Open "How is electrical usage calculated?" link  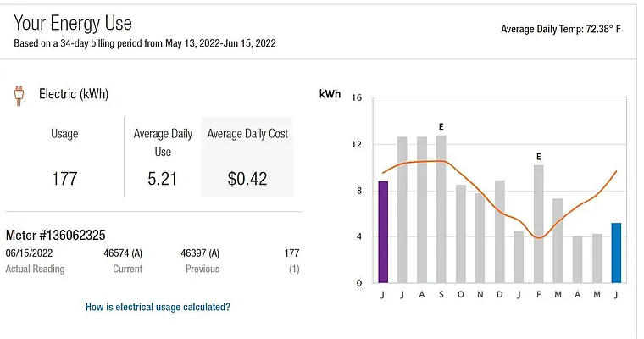(x=158, y=307)
